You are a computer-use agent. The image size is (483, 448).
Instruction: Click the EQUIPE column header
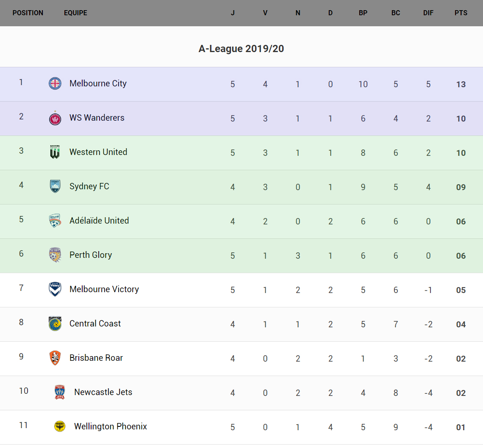tap(75, 13)
